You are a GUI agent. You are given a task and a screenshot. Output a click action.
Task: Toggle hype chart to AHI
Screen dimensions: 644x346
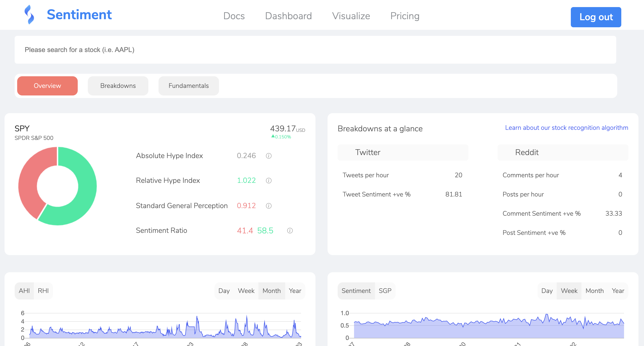[x=24, y=291]
